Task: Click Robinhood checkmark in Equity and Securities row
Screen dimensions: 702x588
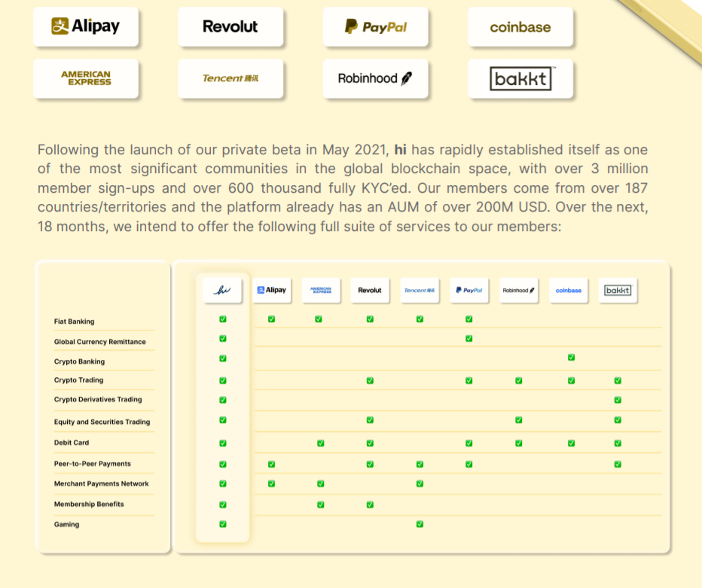Action: (518, 420)
